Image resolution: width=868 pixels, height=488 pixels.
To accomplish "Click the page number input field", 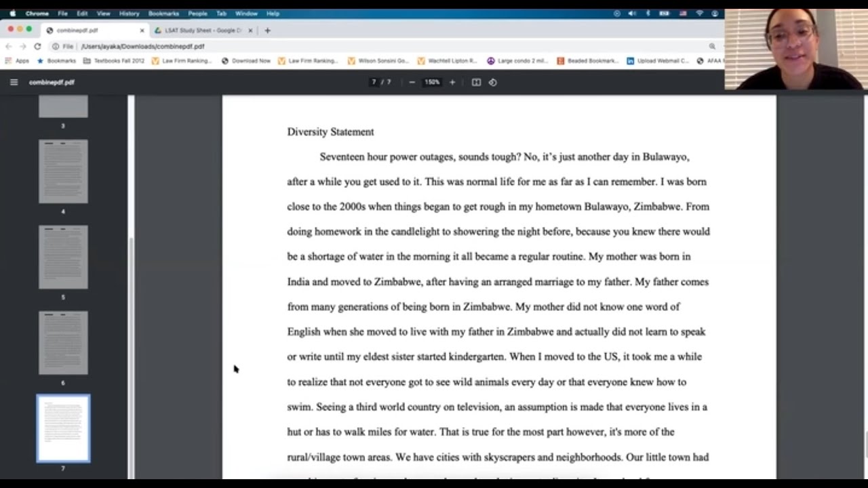I will (x=374, y=82).
